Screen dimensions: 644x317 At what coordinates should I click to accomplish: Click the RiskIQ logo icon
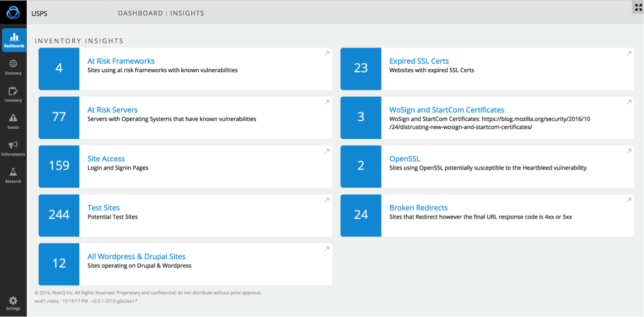click(x=13, y=13)
